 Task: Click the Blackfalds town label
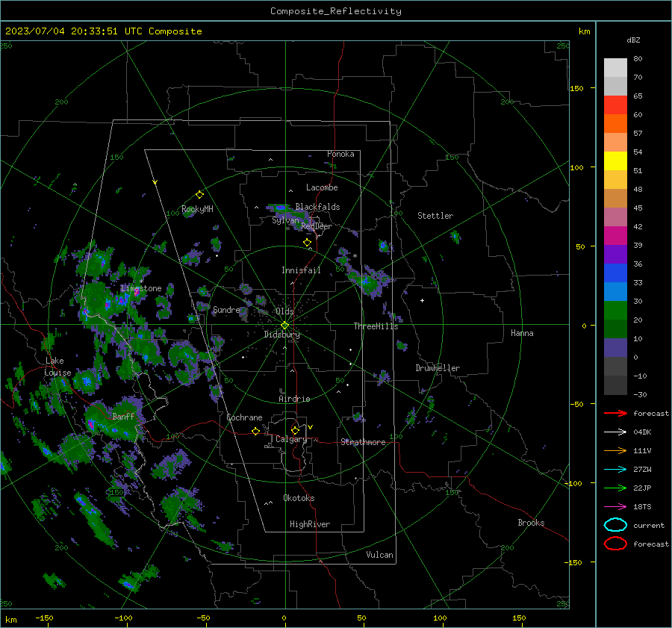pyautogui.click(x=317, y=207)
